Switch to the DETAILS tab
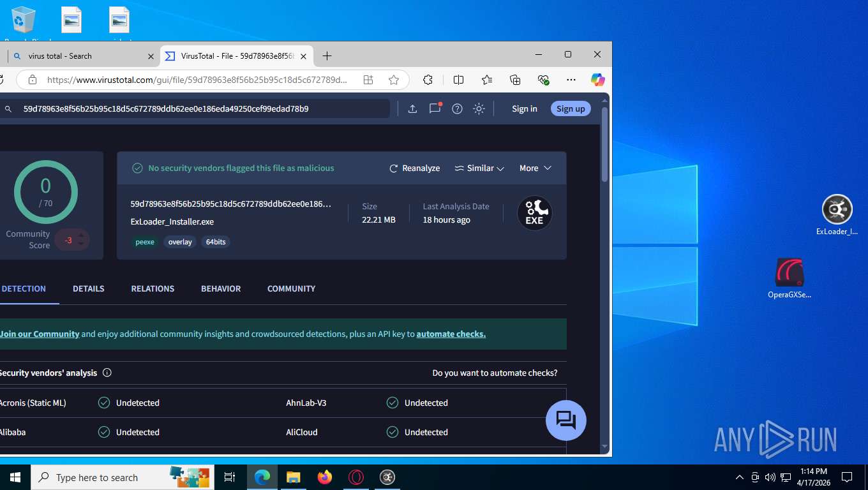This screenshot has height=490, width=868. click(x=89, y=288)
